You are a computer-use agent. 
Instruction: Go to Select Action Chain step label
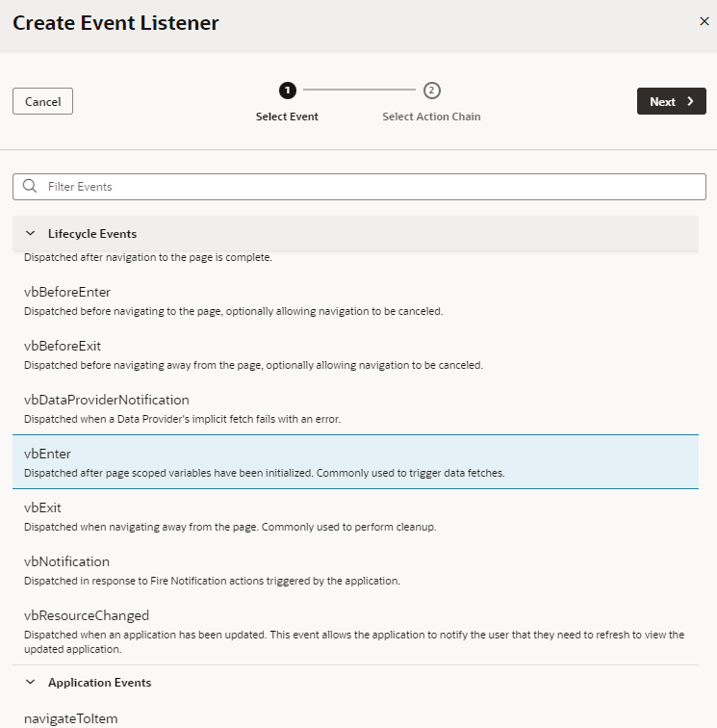point(431,117)
